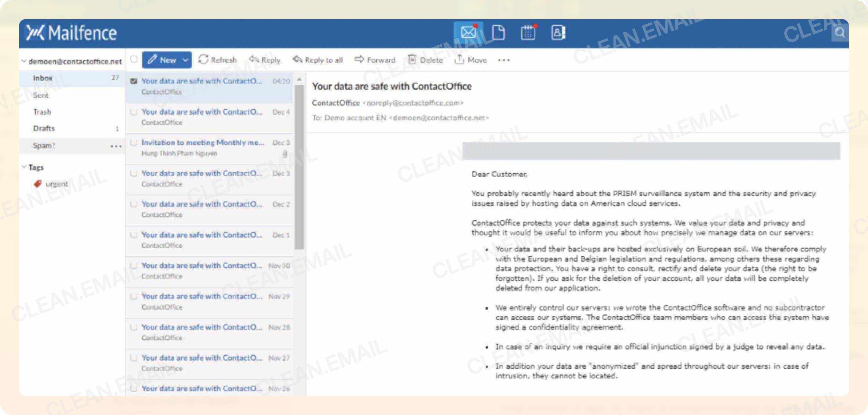Open the Calendar icon with notification badge
The height and width of the screenshot is (415, 868).
(x=528, y=32)
